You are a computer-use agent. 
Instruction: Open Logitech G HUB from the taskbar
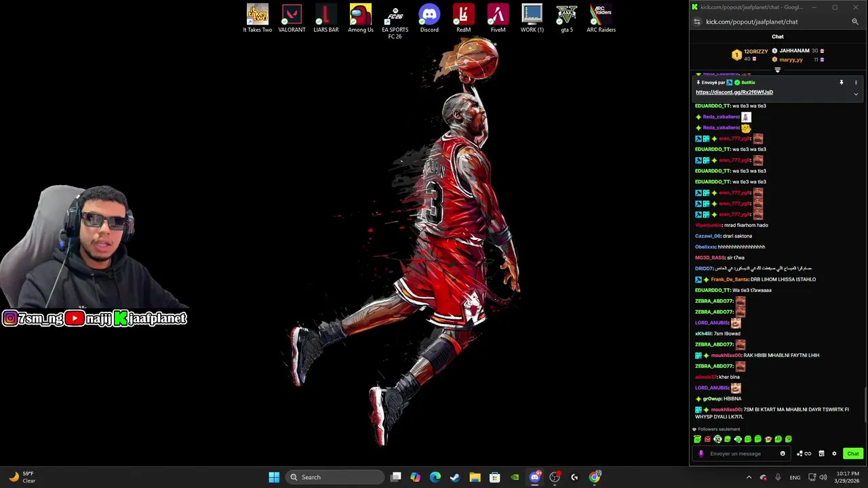pyautogui.click(x=574, y=477)
